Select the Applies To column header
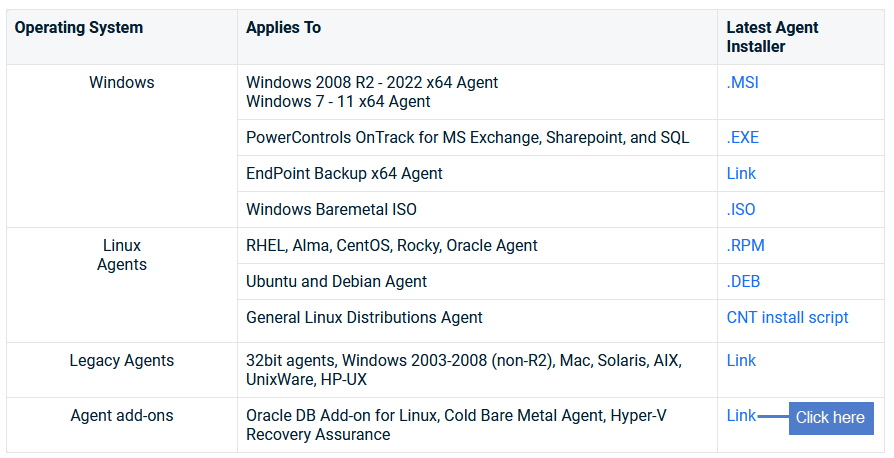The image size is (894, 458). pos(283,27)
